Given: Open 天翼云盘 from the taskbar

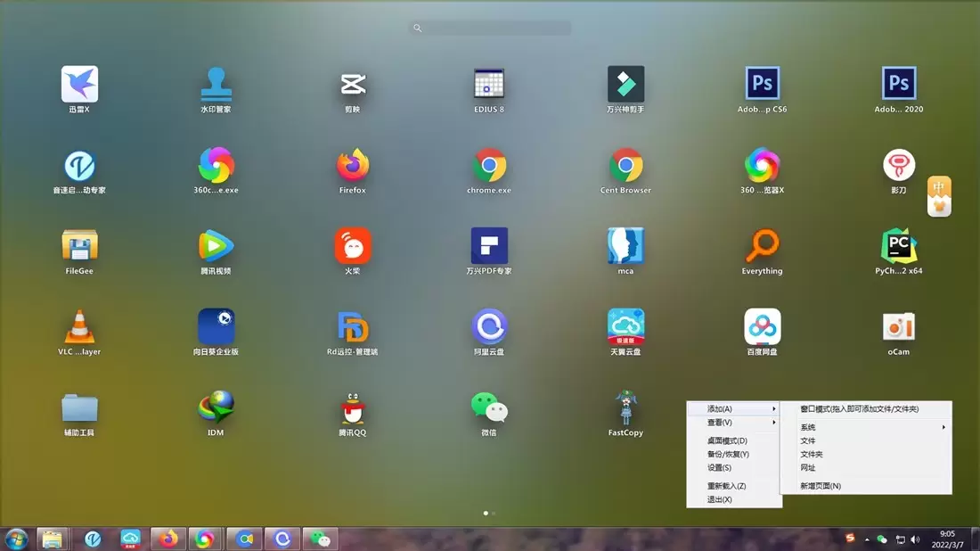Looking at the screenshot, I should pyautogui.click(x=130, y=539).
